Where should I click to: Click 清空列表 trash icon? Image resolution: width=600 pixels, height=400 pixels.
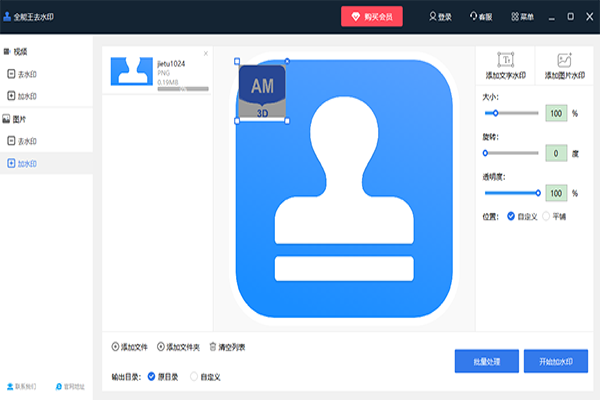[x=212, y=347]
